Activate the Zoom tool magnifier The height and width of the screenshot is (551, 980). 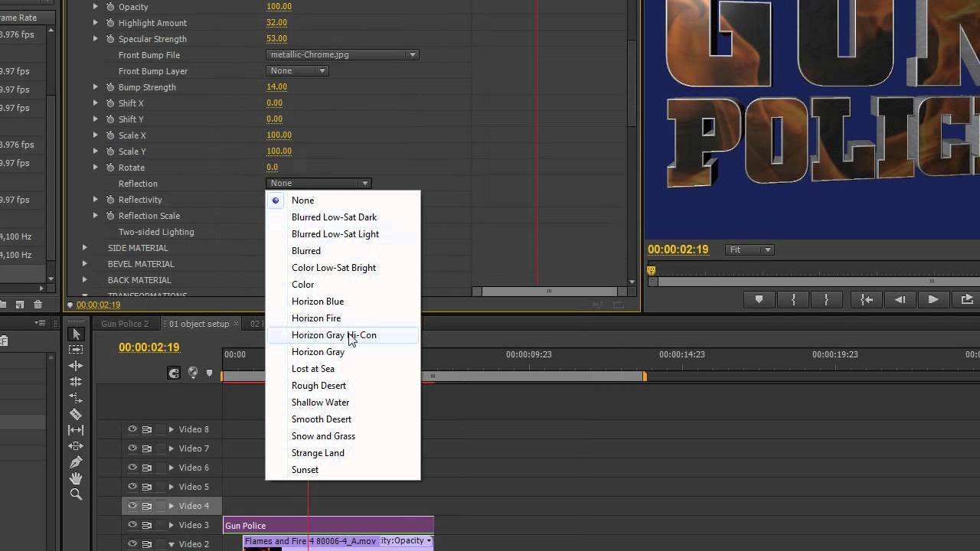(76, 494)
